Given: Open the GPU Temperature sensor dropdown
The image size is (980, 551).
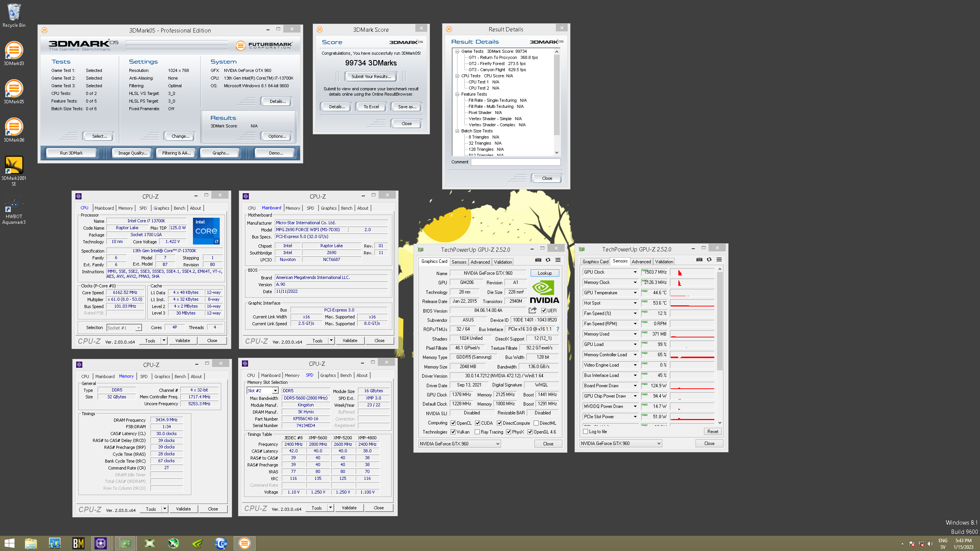Looking at the screenshot, I should click(x=635, y=293).
